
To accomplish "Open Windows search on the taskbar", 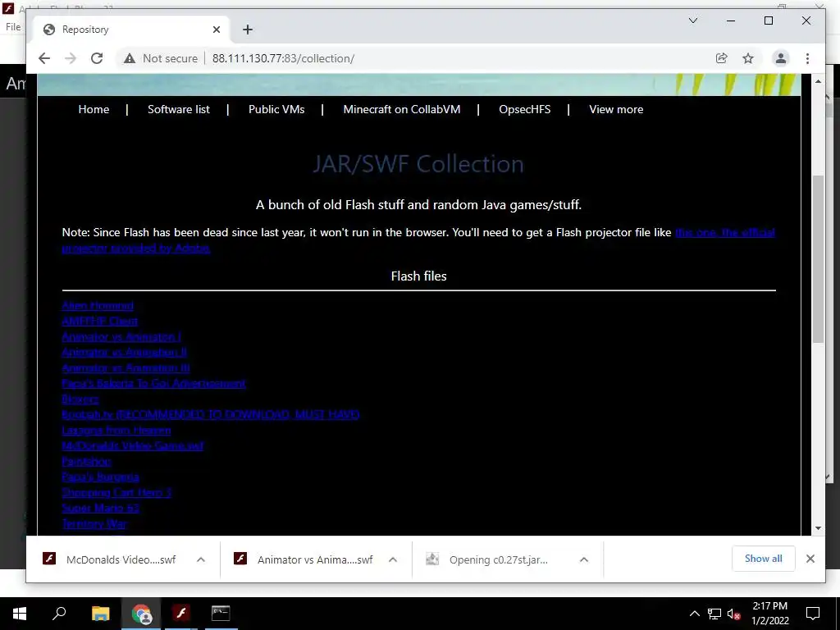I will pos(59,614).
